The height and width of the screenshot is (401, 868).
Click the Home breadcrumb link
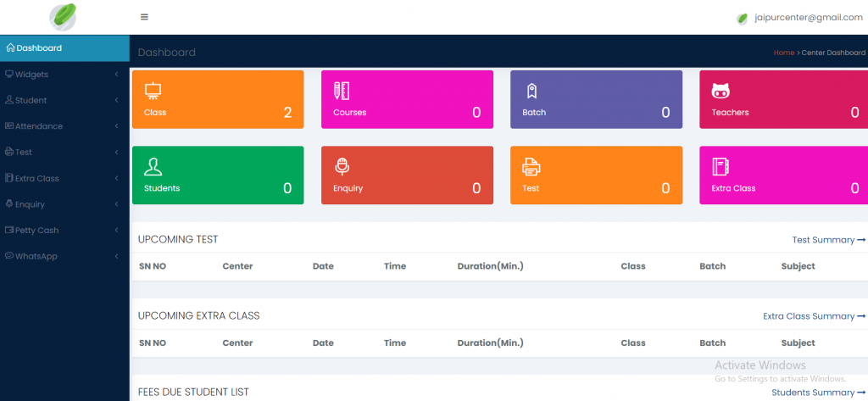783,53
